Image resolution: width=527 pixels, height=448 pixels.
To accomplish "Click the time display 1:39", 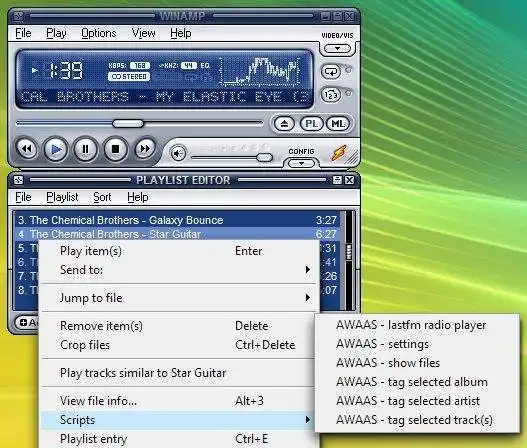I will (65, 71).
